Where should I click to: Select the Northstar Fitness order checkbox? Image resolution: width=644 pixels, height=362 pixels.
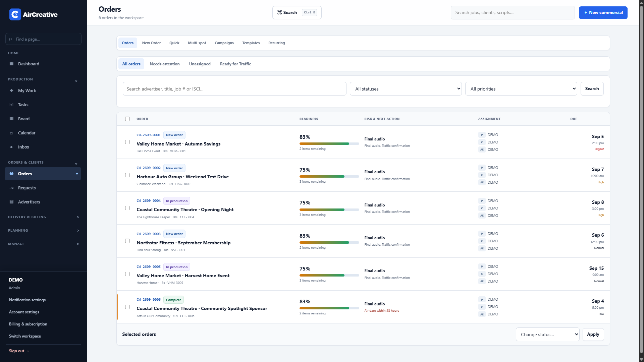click(127, 241)
